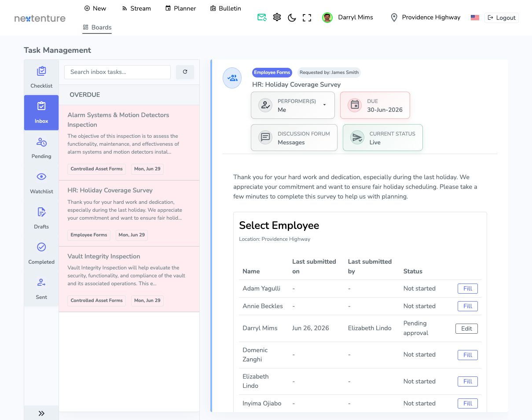Click Employee Forms tag in inbox list
Screen dimensions: 532x420
click(x=89, y=235)
